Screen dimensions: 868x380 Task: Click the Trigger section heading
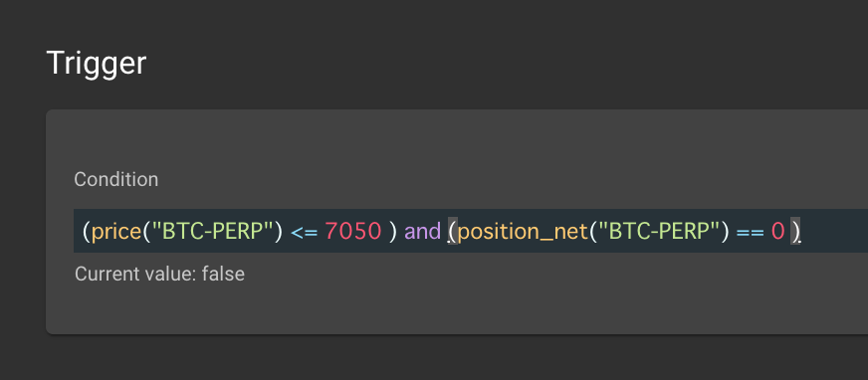(x=97, y=63)
